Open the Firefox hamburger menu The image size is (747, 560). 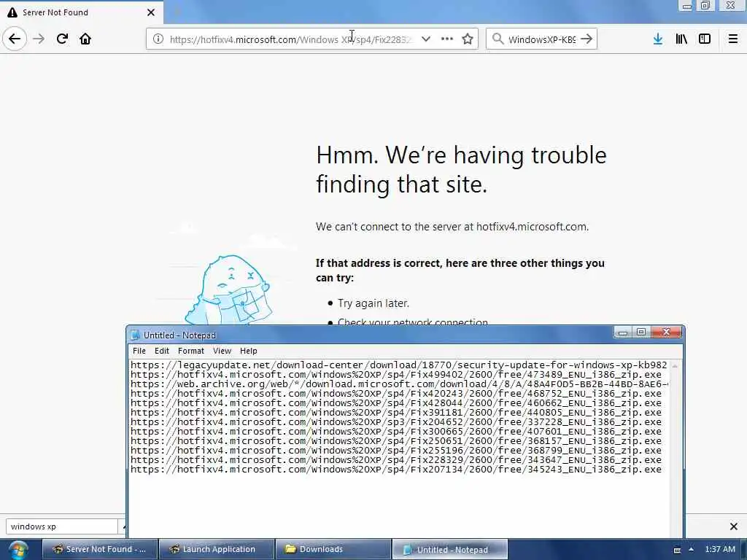(x=733, y=39)
